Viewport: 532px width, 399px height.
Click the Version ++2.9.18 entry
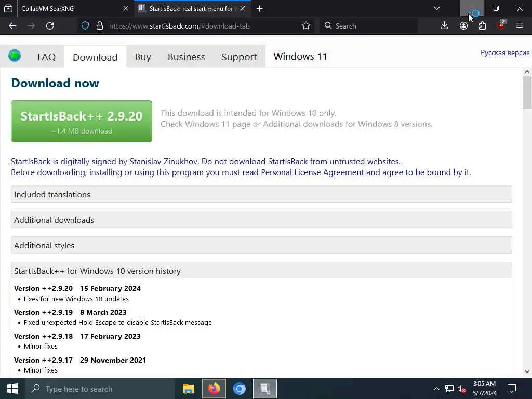(x=77, y=336)
